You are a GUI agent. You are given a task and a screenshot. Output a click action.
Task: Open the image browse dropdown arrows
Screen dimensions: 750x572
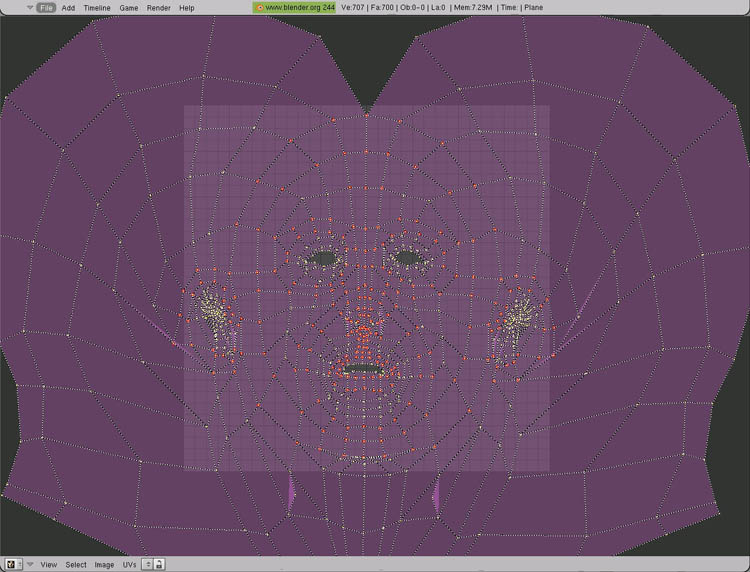coord(147,565)
